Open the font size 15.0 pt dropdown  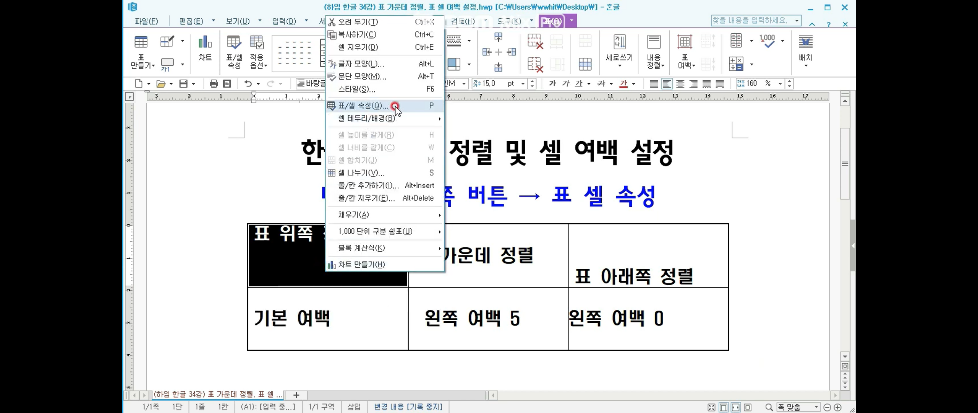521,83
